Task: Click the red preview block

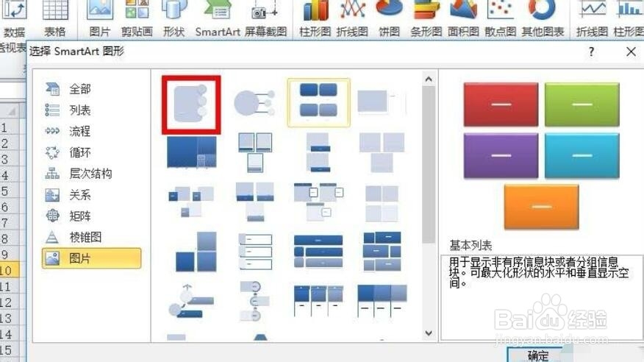Action: click(501, 104)
